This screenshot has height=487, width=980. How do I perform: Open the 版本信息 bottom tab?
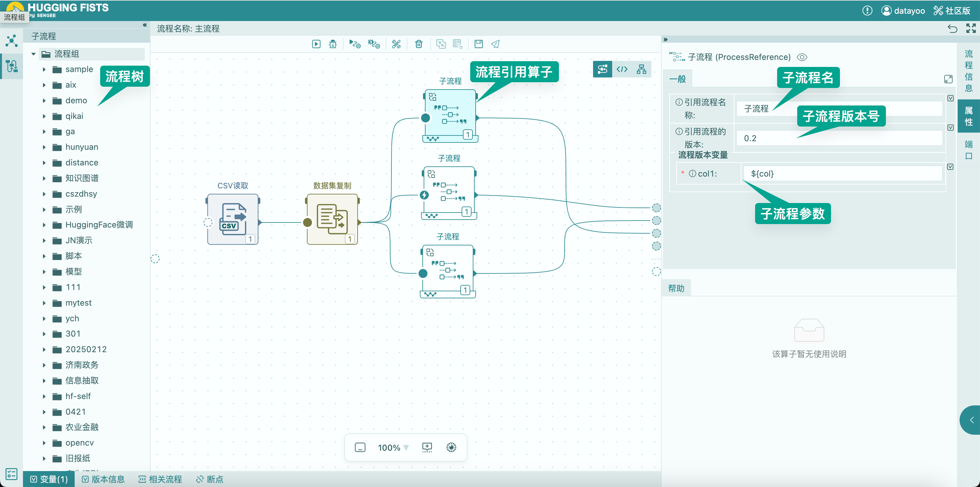coord(103,479)
